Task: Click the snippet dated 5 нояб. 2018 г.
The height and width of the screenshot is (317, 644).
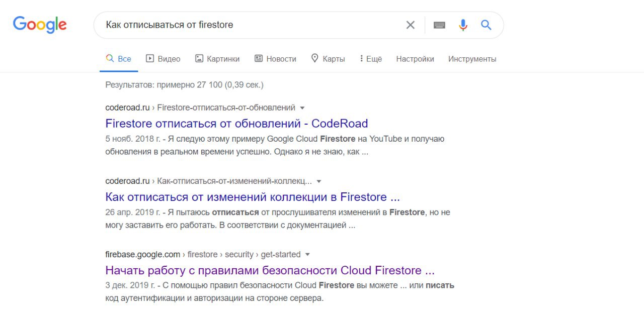Action: coord(275,145)
